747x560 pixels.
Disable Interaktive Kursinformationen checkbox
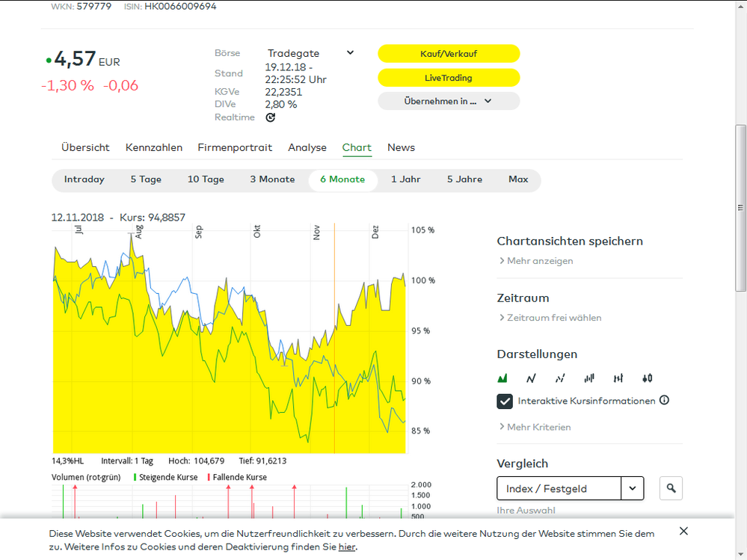[504, 401]
